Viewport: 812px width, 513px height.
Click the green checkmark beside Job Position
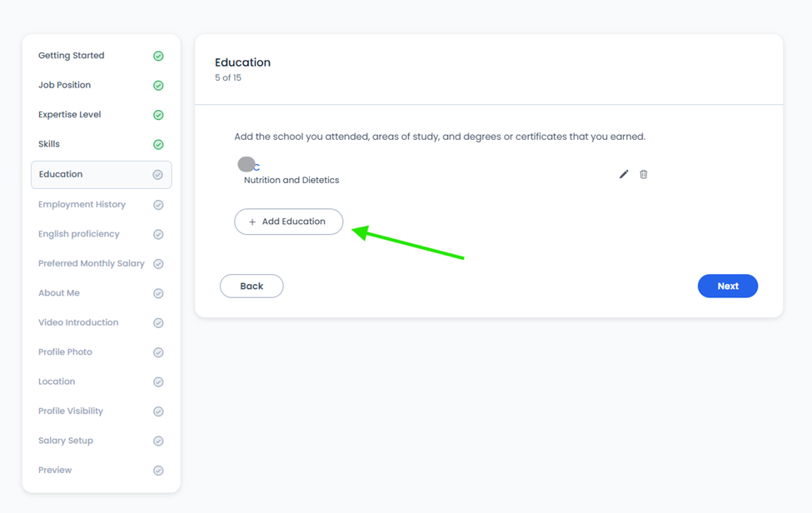(x=158, y=86)
